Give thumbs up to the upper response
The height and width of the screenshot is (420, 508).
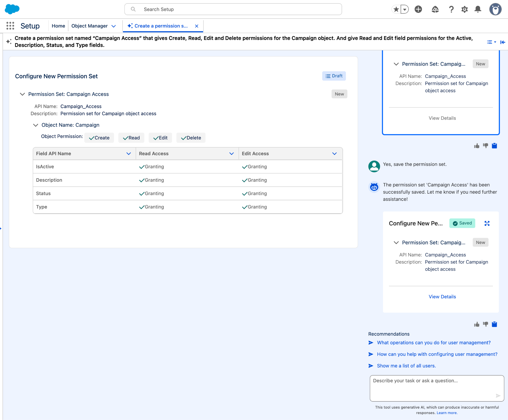tap(477, 146)
